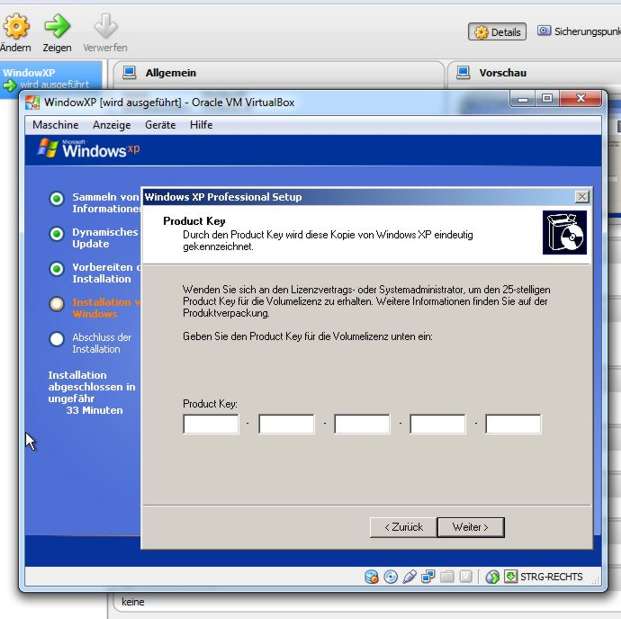Viewport: 621px width, 619px height.
Task: Click the Dynamisches Update step indicator
Action: coord(57,234)
